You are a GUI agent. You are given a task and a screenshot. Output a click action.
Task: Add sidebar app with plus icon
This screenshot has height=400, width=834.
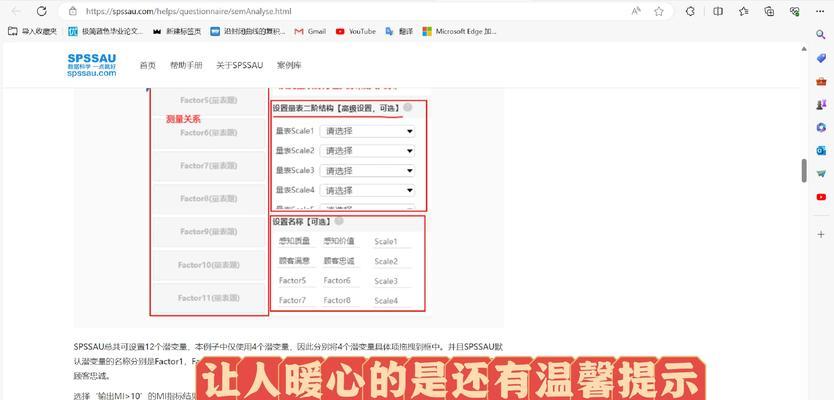821,234
